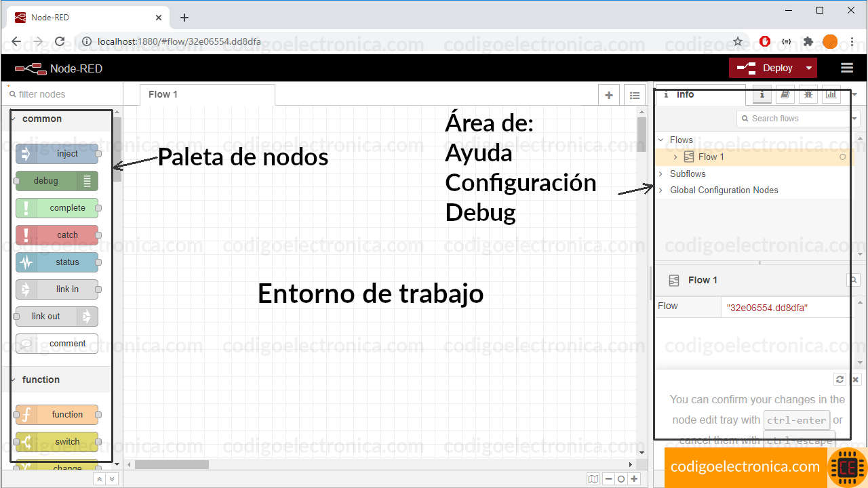Click the Search flows input field
This screenshot has height=488, width=868.
click(x=793, y=119)
